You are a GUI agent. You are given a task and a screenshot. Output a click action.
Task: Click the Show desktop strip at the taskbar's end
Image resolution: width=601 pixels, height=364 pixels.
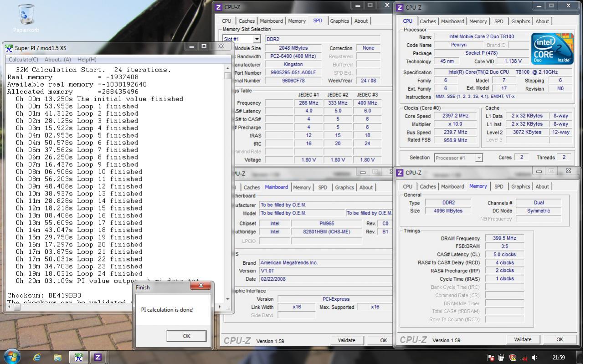point(579,358)
